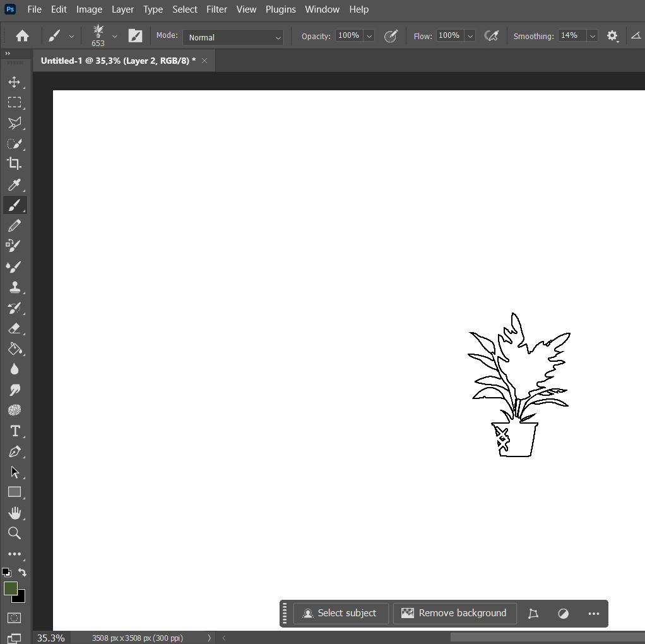
Task: Select the Eraser tool
Action: click(x=15, y=328)
